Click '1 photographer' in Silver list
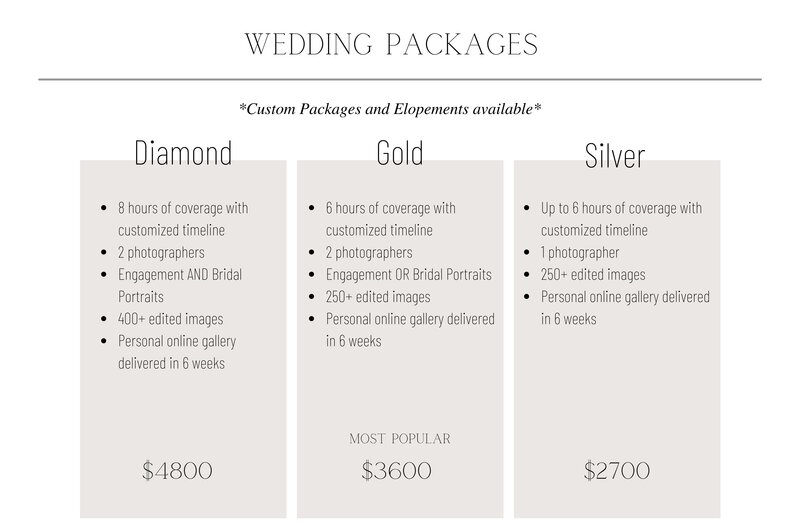The width and height of the screenshot is (800, 528). click(x=580, y=252)
